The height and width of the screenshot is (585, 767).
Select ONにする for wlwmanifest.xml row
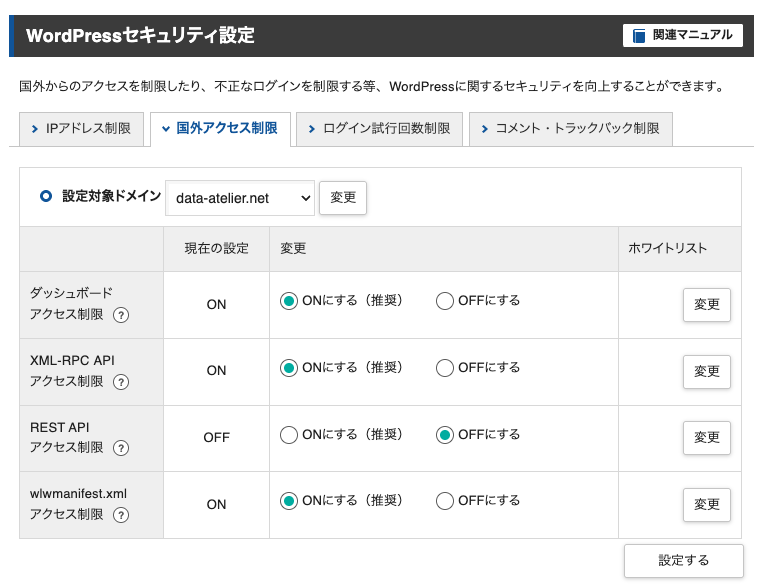[289, 501]
